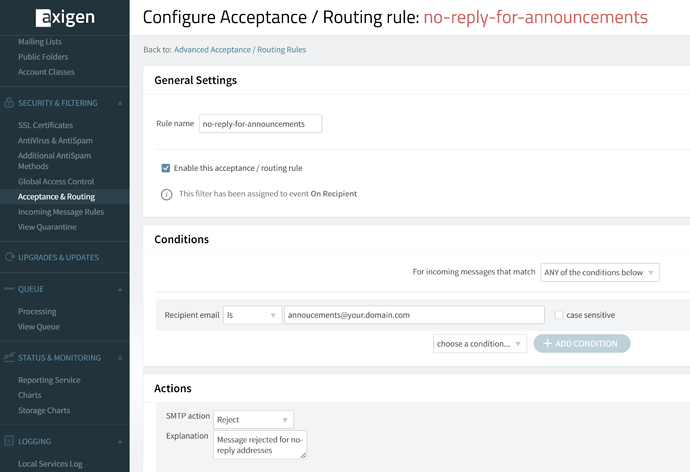Click the Axigen logo
Viewport: 690px width, 472px height.
pyautogui.click(x=65, y=18)
